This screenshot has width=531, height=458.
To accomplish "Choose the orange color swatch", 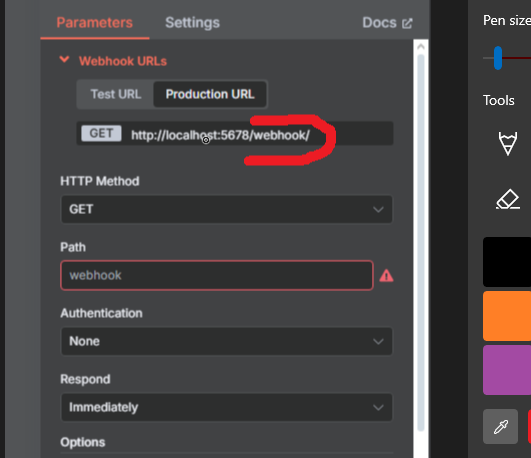I will tap(507, 316).
